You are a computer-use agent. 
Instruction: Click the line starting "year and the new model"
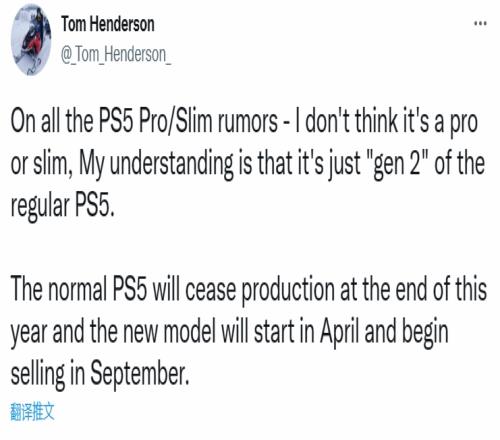click(x=229, y=333)
